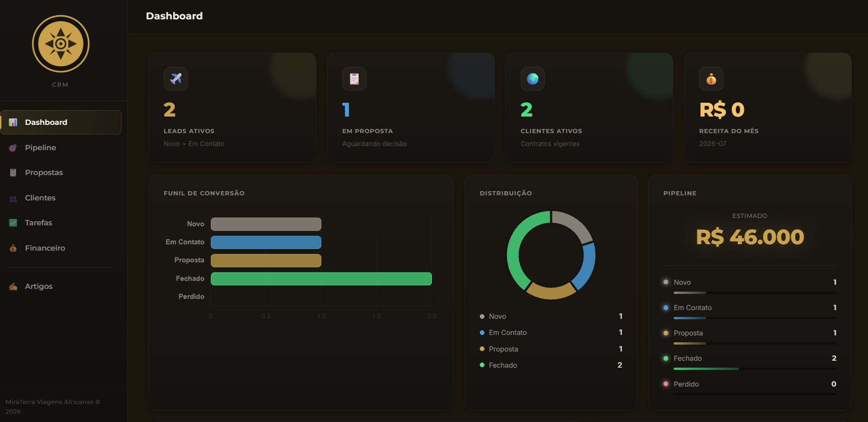The width and height of the screenshot is (868, 422).
Task: Click the Proposta progress bar in Pipeline panel
Action: (x=755, y=343)
